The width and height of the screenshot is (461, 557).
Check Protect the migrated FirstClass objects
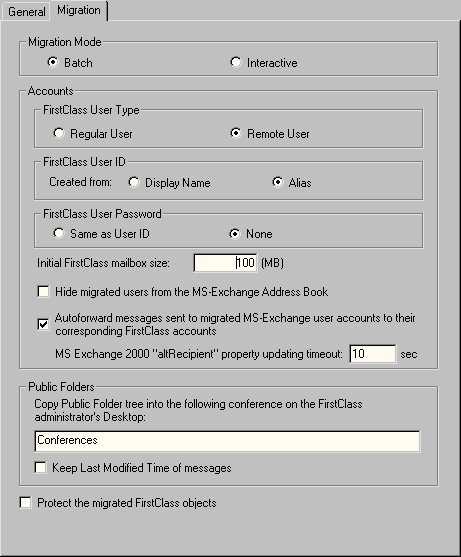25,503
